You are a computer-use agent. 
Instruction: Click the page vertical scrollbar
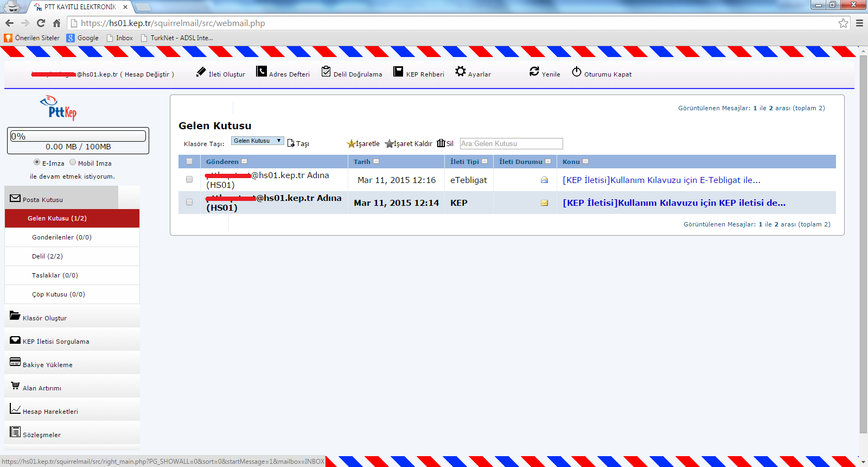click(863, 244)
